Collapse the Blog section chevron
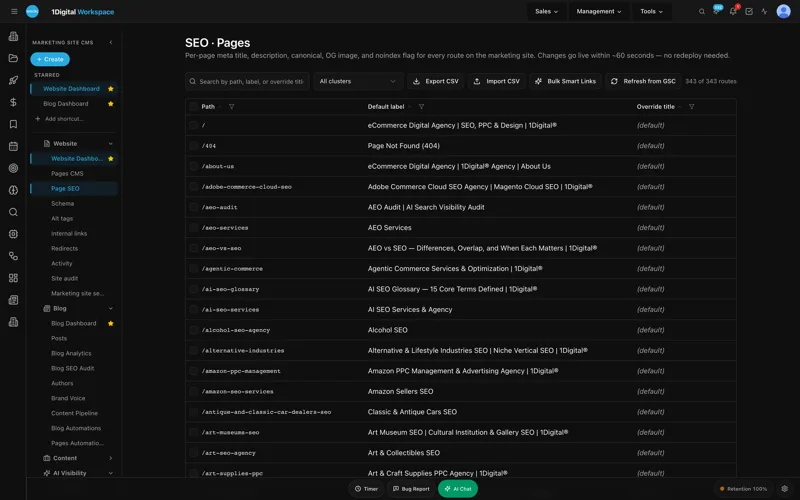Viewport: 800px width, 500px height. pyautogui.click(x=111, y=308)
